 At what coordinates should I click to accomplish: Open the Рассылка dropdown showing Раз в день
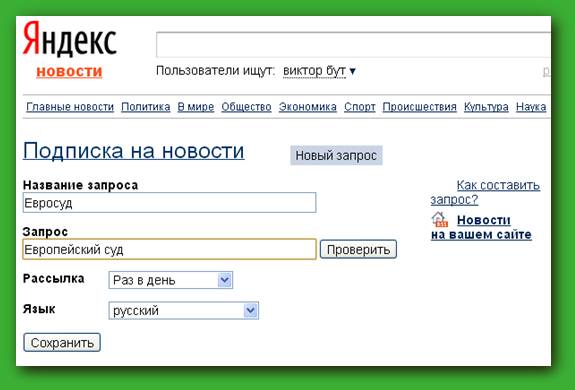171,280
